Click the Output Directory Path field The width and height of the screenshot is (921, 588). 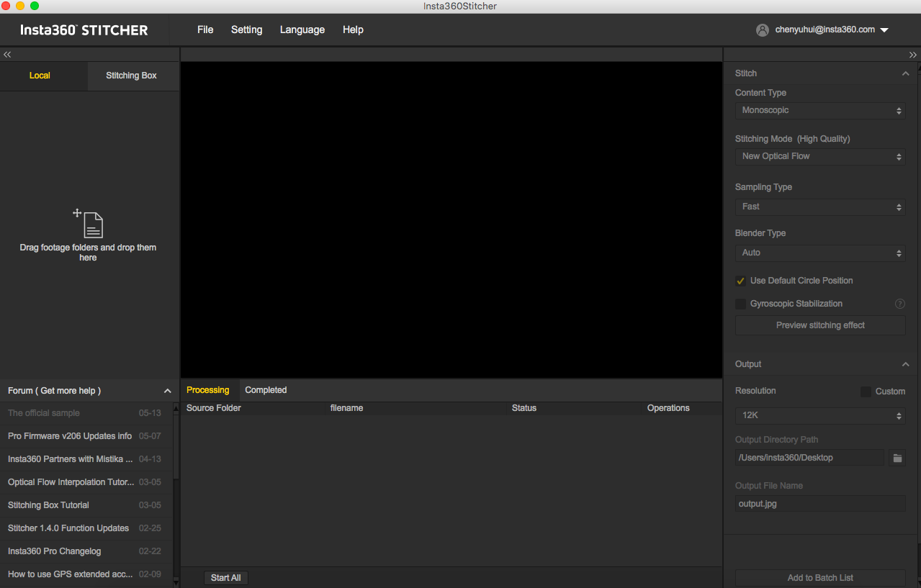click(x=809, y=458)
